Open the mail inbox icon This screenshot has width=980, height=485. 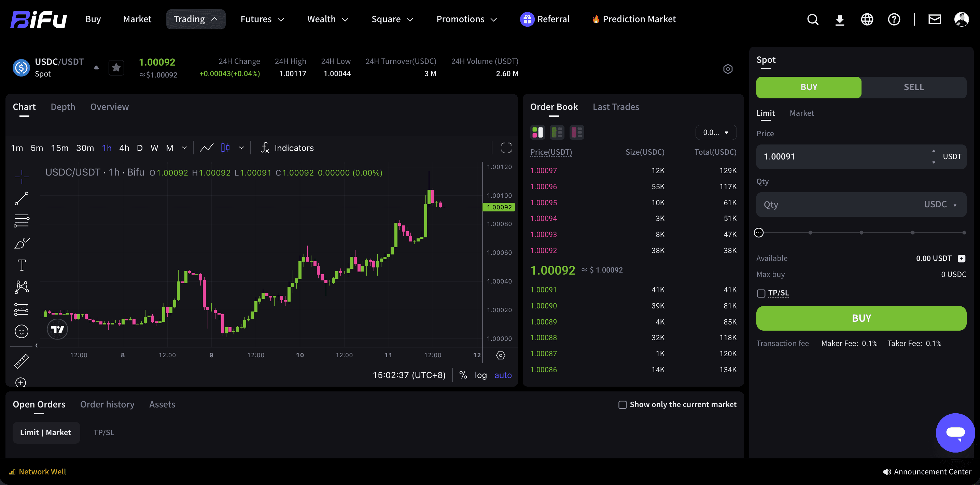[x=935, y=19]
